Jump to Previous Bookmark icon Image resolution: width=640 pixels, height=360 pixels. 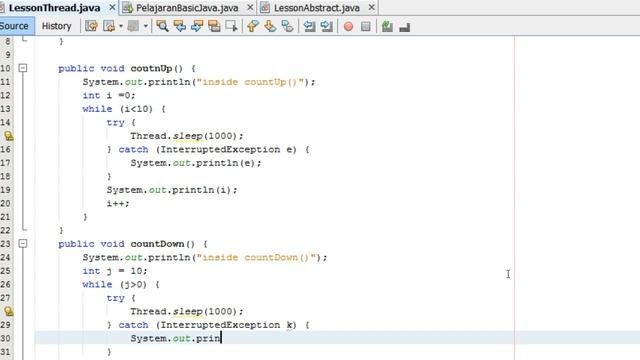point(253,27)
